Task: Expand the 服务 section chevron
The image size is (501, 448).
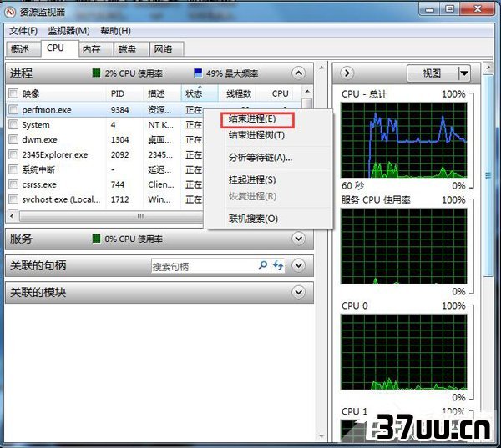Action: click(299, 239)
